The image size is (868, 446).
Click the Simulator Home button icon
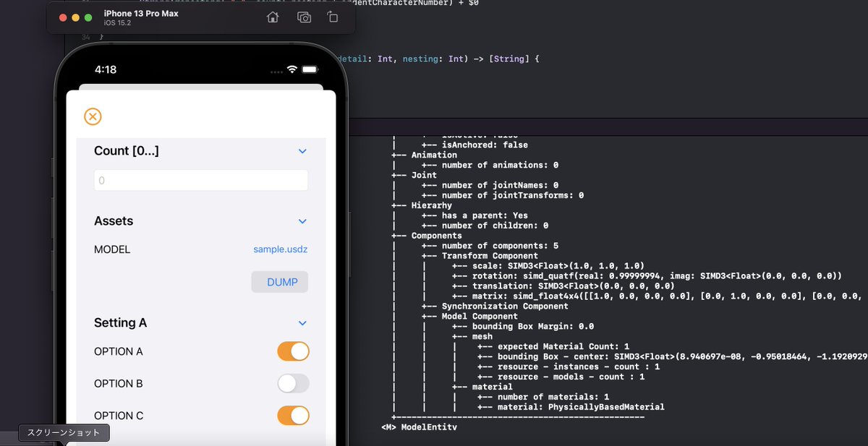coord(273,17)
